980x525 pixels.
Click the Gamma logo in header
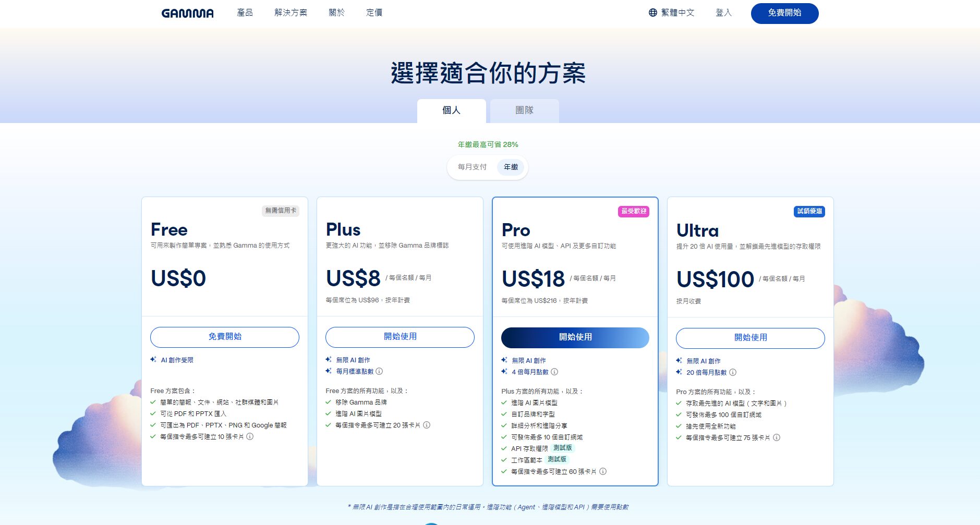coord(187,13)
